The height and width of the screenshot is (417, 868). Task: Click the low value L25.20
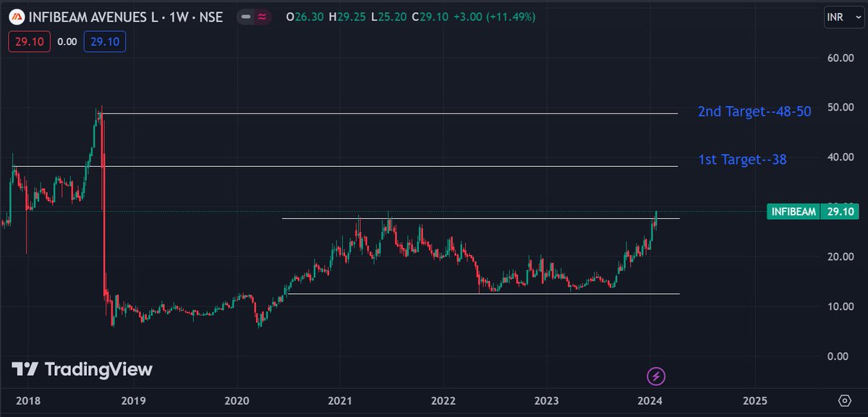point(388,16)
